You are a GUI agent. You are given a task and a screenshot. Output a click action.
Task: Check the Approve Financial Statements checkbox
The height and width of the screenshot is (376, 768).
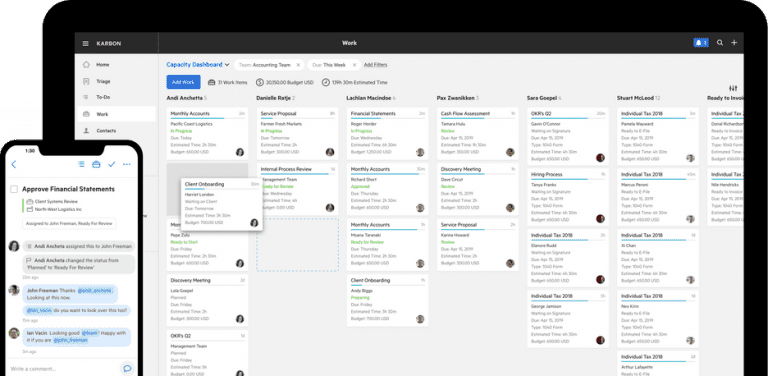click(14, 189)
